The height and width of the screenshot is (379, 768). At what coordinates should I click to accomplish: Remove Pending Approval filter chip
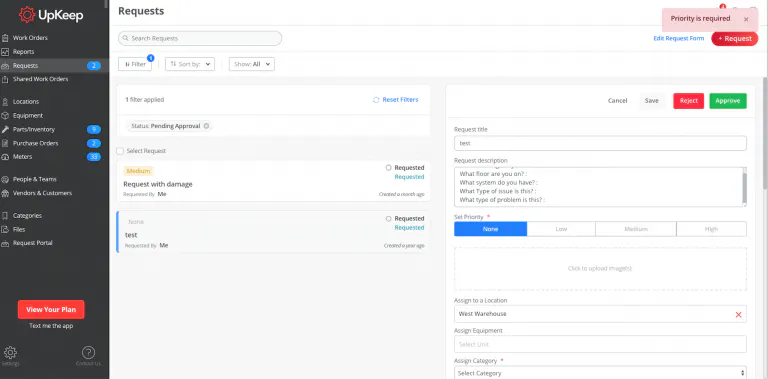pos(206,126)
